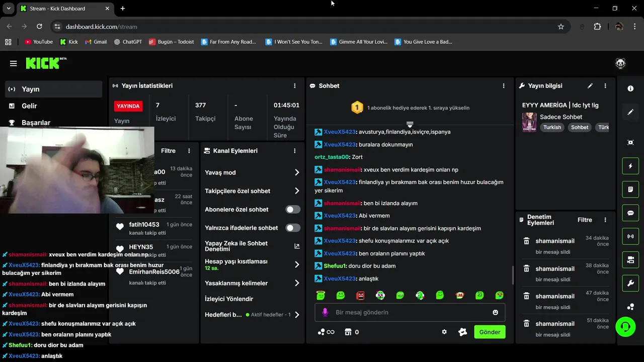Select Yayın in the left sidebar
This screenshot has width=644, height=362.
(x=53, y=89)
